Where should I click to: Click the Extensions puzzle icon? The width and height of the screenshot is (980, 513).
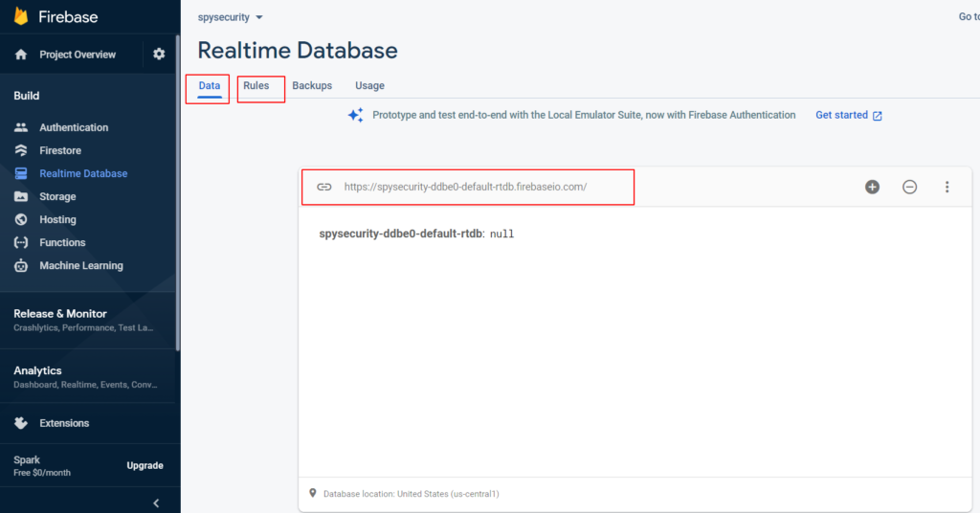point(21,423)
